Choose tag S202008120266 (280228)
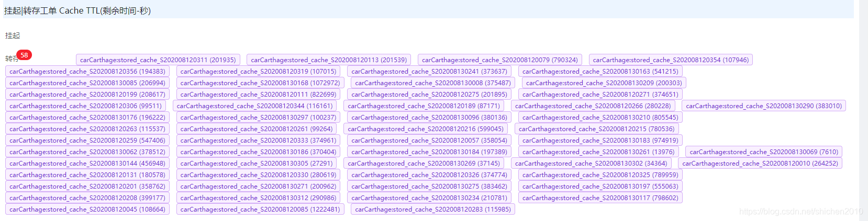Screen dimensions: 868x221 tap(593, 106)
